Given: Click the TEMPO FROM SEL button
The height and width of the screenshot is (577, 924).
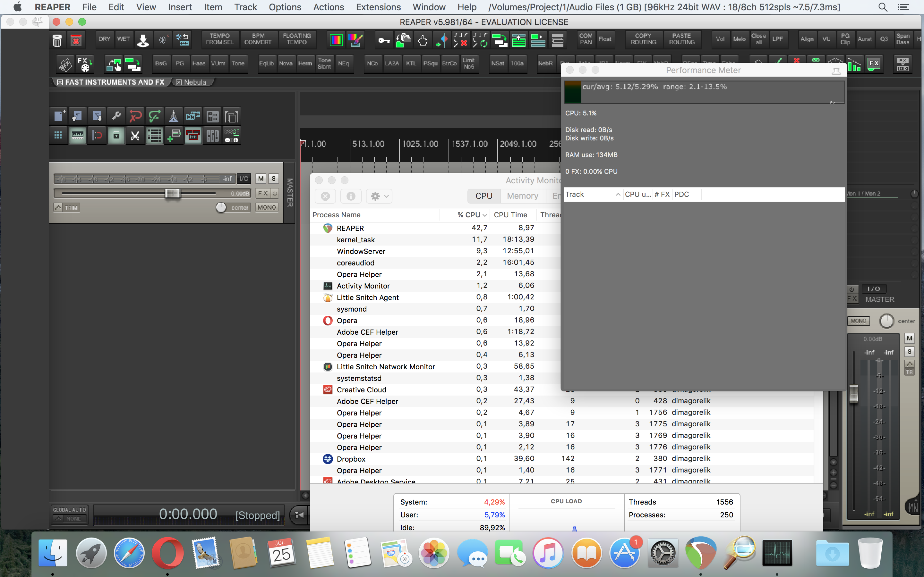Looking at the screenshot, I should coord(220,39).
